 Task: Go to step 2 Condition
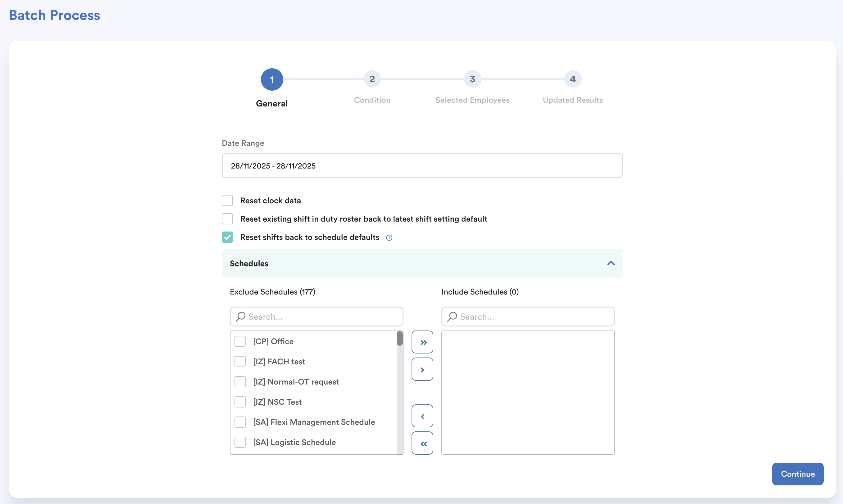372,79
